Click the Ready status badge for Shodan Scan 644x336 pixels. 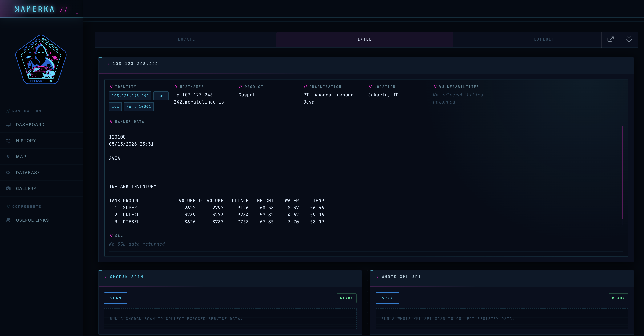347,298
